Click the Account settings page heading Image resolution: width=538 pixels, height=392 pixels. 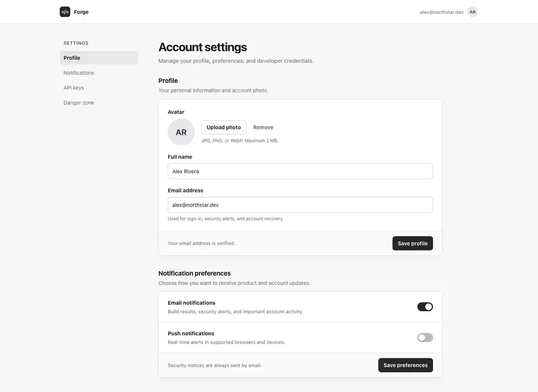203,47
